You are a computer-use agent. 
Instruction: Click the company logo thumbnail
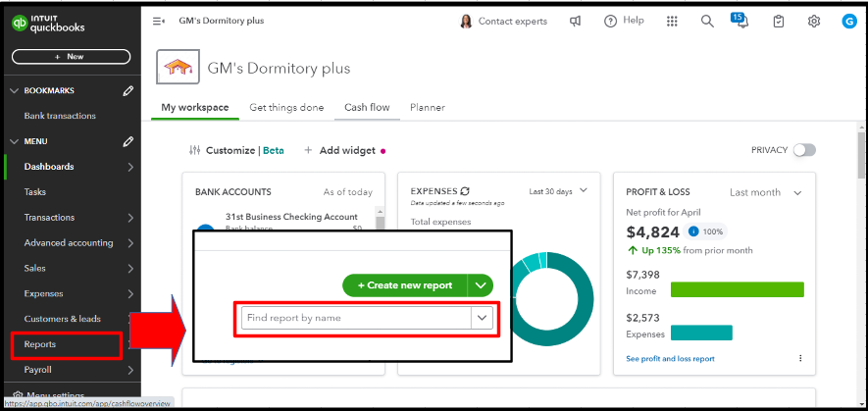point(178,67)
